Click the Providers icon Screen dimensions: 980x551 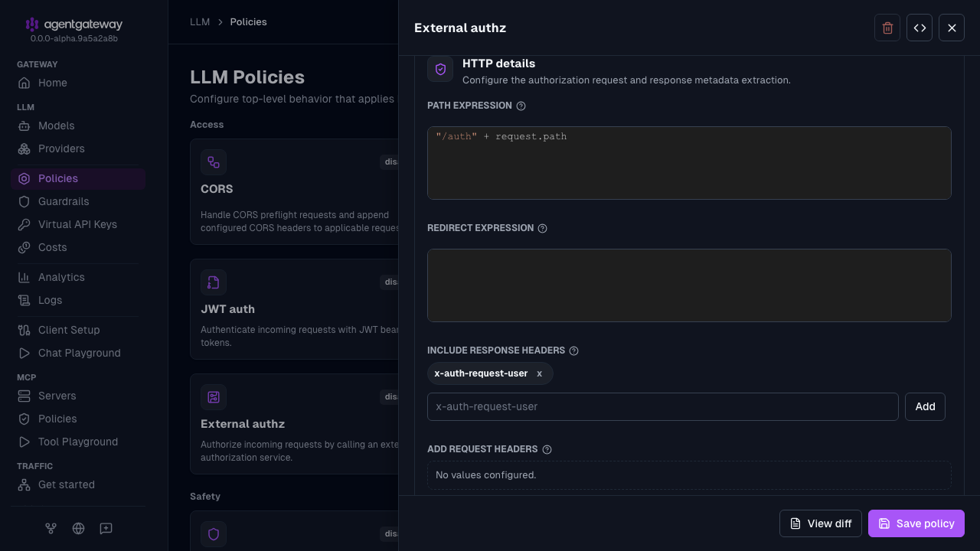pyautogui.click(x=24, y=148)
